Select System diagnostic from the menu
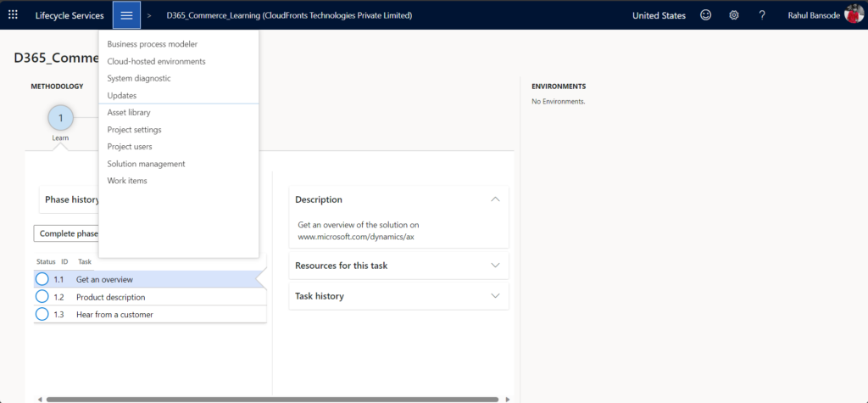 pyautogui.click(x=139, y=78)
